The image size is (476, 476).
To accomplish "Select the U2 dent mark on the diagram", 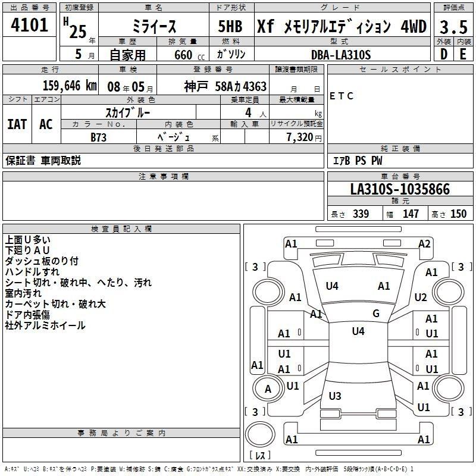I will 421,297.
